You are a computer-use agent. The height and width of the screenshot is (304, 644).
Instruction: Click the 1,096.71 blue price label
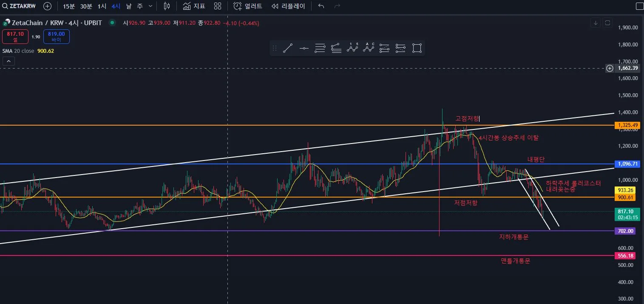[627, 164]
